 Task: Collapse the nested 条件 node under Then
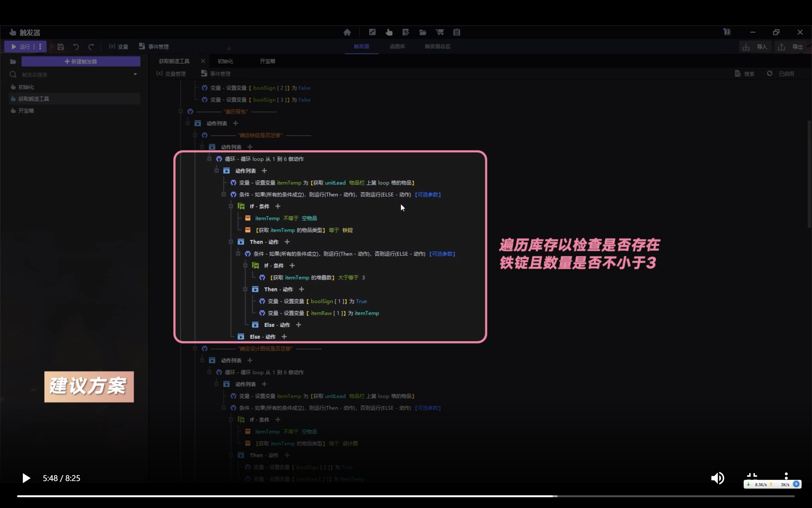(x=238, y=253)
